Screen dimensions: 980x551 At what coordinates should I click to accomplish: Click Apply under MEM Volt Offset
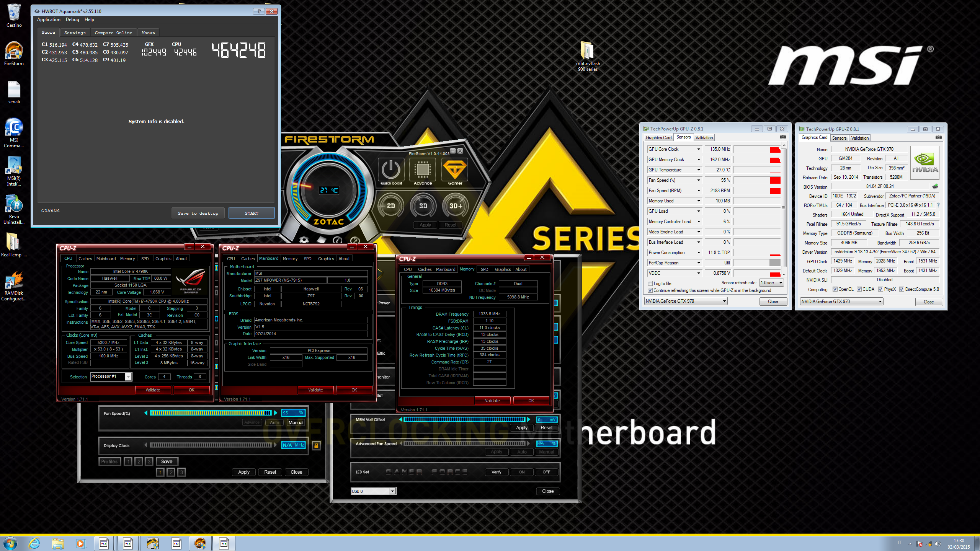coord(521,428)
